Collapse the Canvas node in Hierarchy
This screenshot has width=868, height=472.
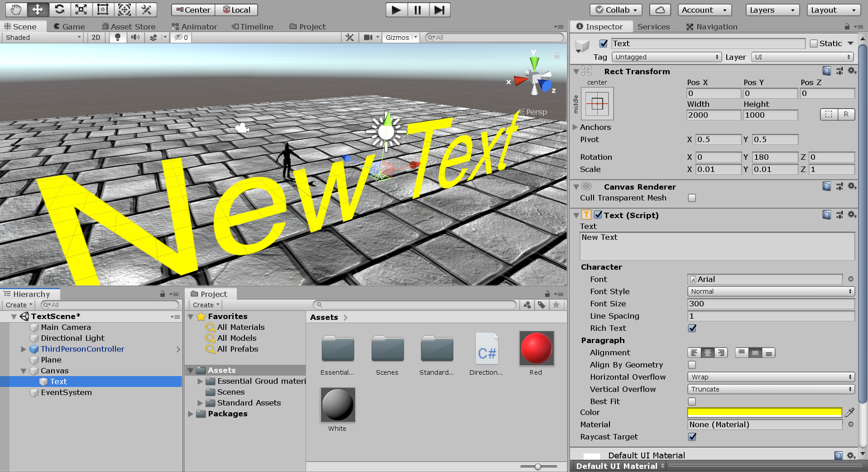click(x=24, y=371)
